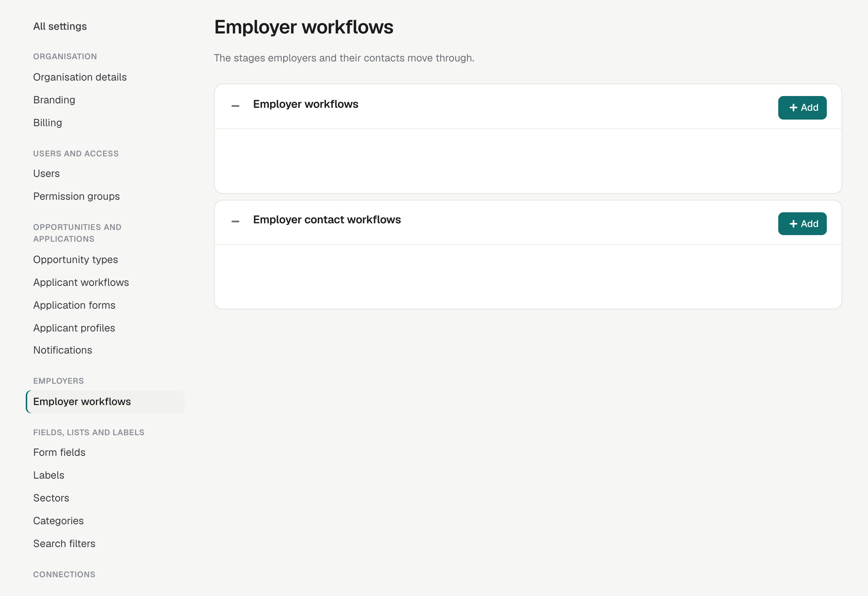Add a new employer contact workflow

[802, 223]
